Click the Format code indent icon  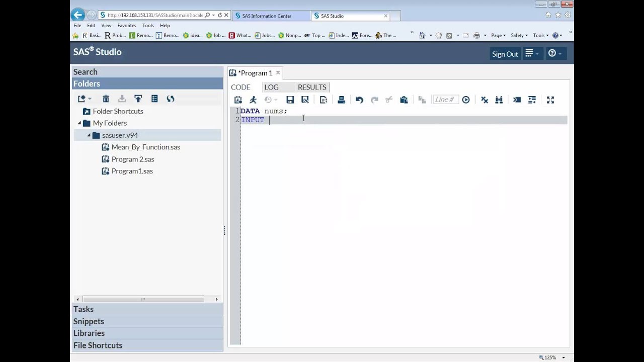532,100
